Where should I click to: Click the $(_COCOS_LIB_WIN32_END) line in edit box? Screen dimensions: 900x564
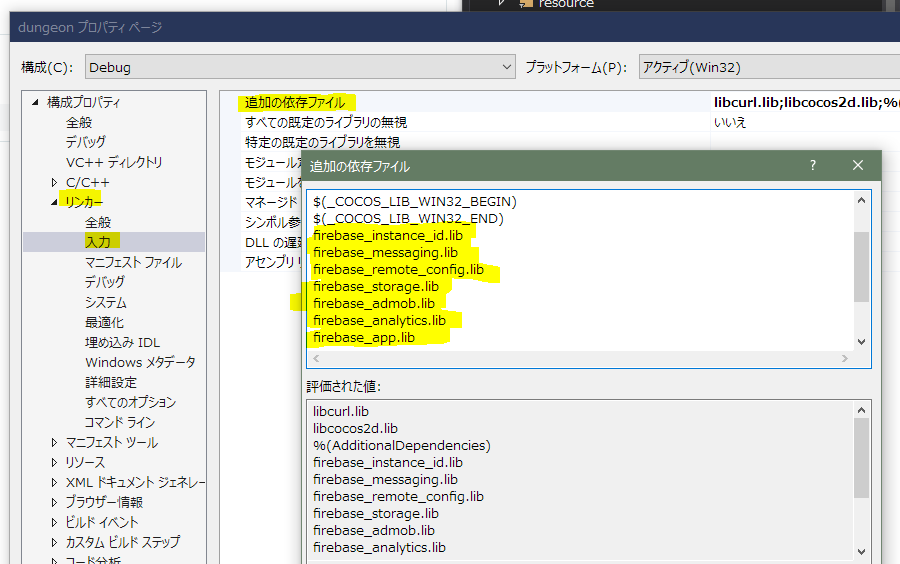pyautogui.click(x=409, y=219)
